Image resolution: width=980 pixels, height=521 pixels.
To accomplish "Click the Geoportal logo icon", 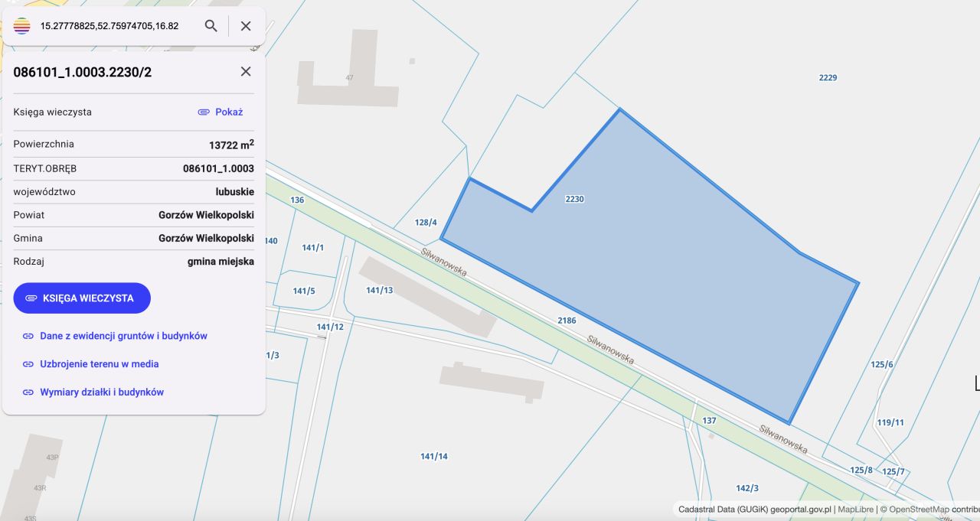I will click(22, 25).
